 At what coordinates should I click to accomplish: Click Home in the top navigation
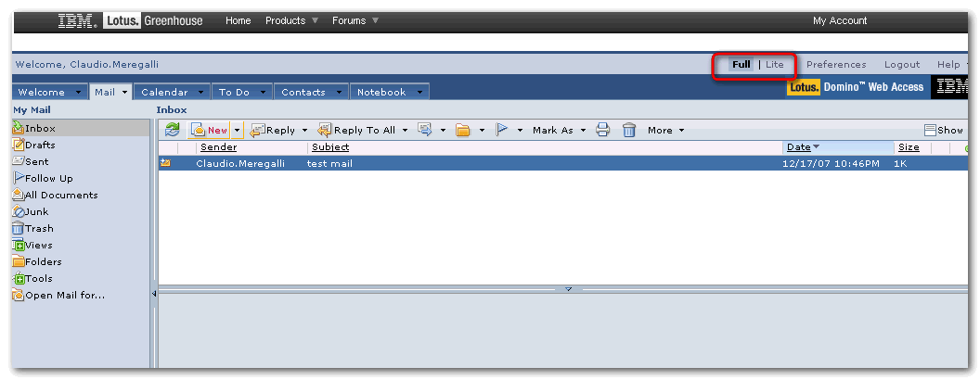point(239,20)
